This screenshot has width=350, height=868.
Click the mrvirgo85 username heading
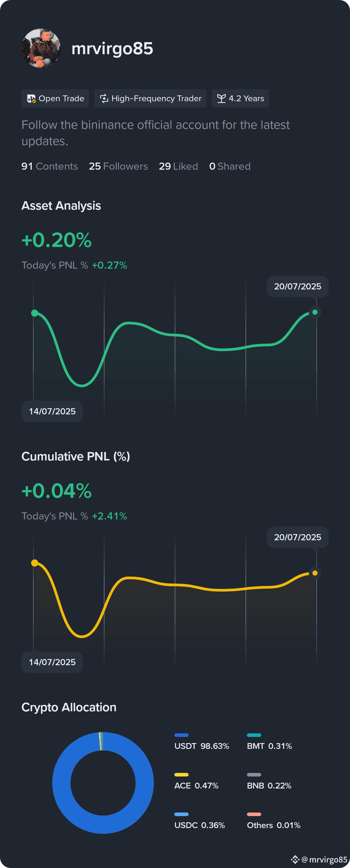(x=112, y=49)
